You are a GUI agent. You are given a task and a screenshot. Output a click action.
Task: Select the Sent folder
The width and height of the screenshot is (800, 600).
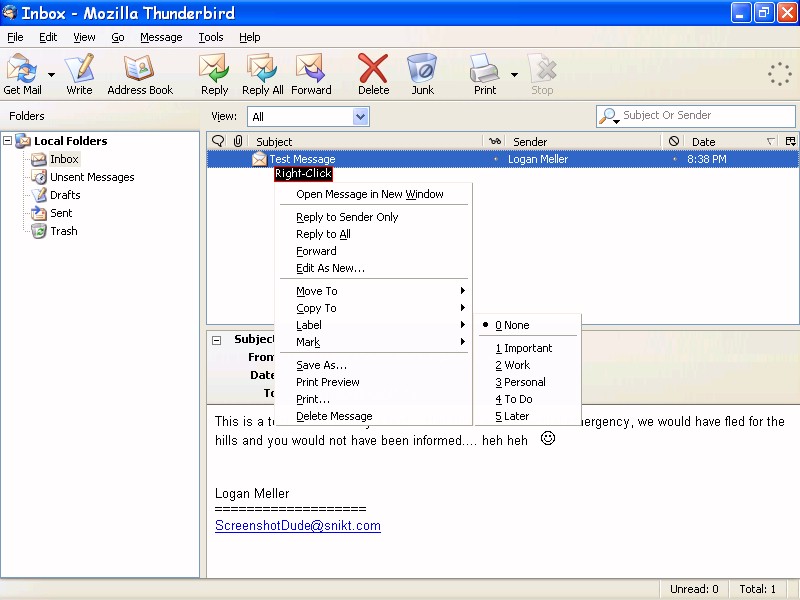(61, 213)
